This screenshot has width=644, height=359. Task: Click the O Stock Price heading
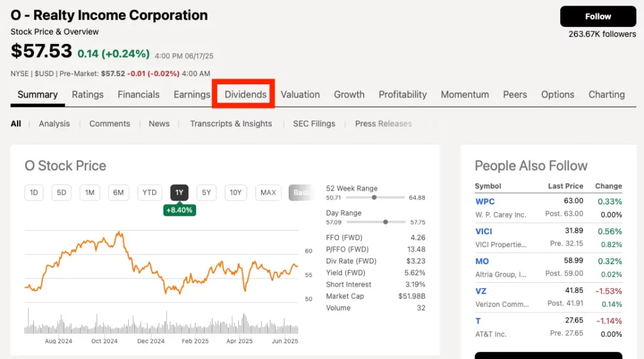65,165
